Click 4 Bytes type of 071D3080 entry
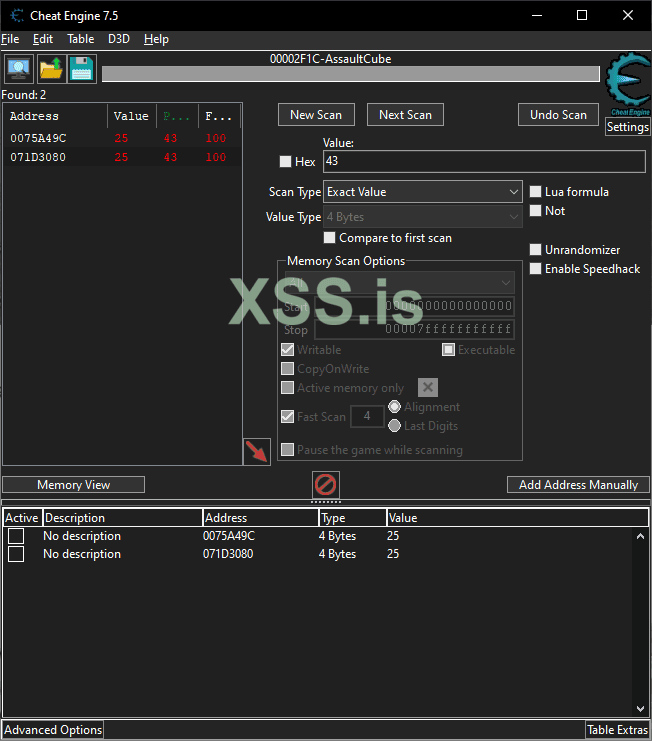 coord(337,554)
